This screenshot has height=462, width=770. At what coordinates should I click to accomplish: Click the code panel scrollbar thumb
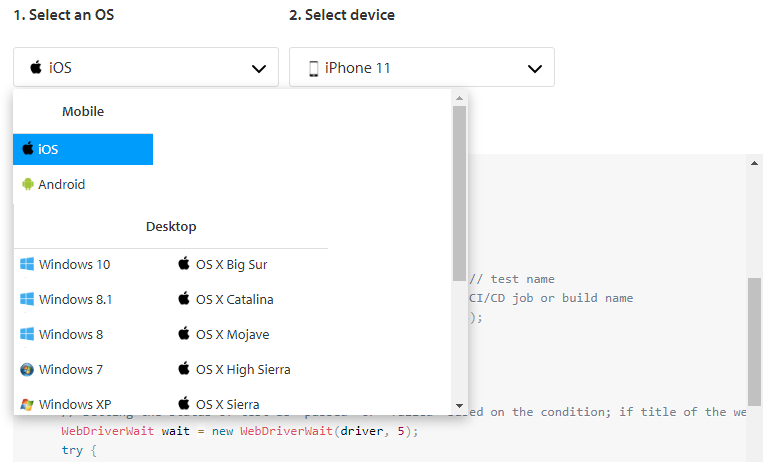tap(755, 342)
